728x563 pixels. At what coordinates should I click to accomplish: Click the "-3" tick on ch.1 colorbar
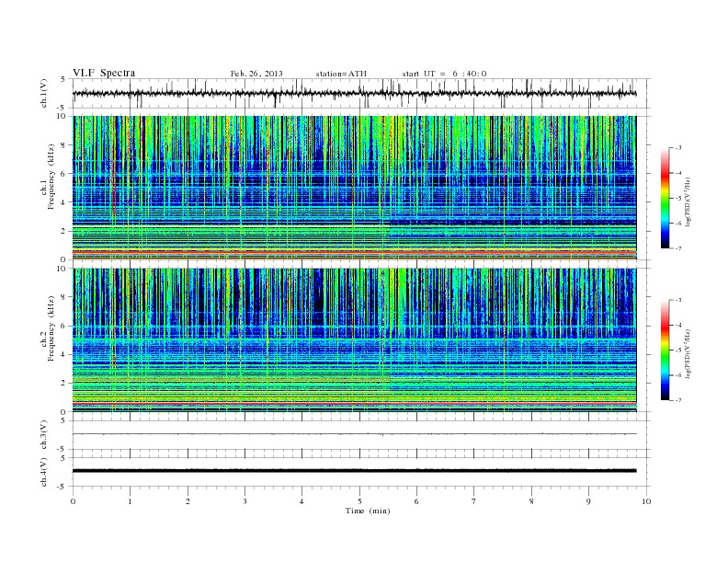pyautogui.click(x=678, y=148)
